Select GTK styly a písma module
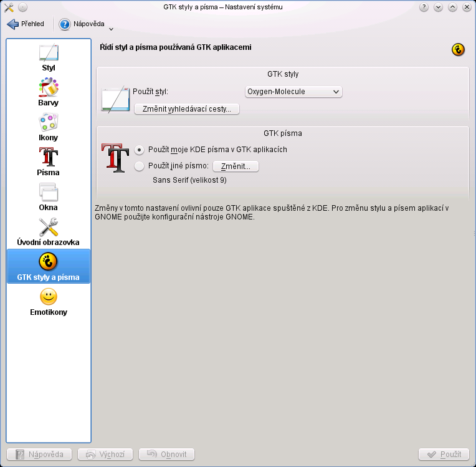476x467 pixels. pos(49,266)
